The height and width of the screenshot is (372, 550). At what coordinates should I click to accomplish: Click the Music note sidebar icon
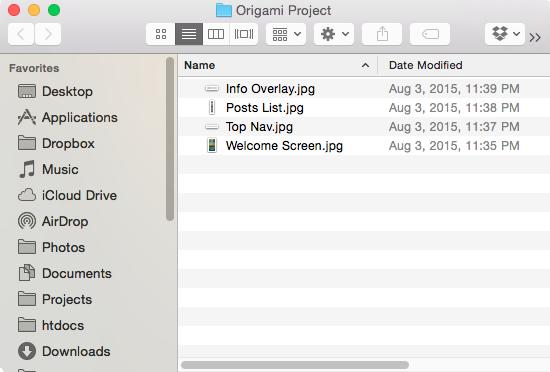(x=27, y=169)
